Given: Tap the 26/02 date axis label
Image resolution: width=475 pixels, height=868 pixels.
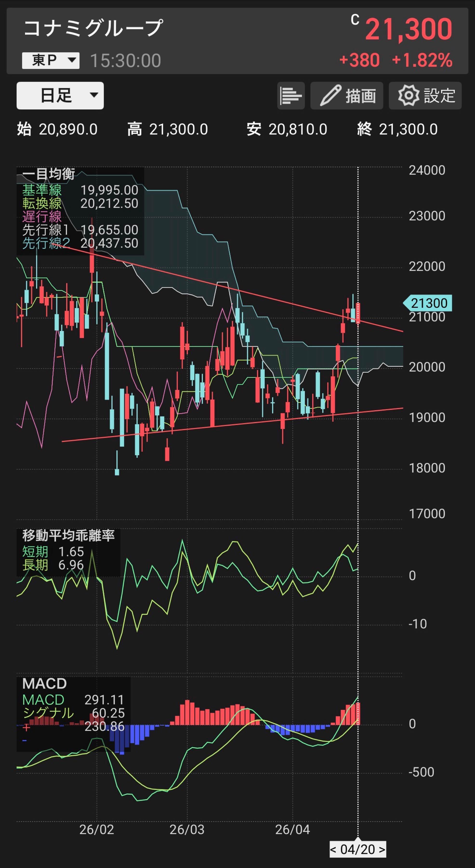Looking at the screenshot, I should 97,830.
